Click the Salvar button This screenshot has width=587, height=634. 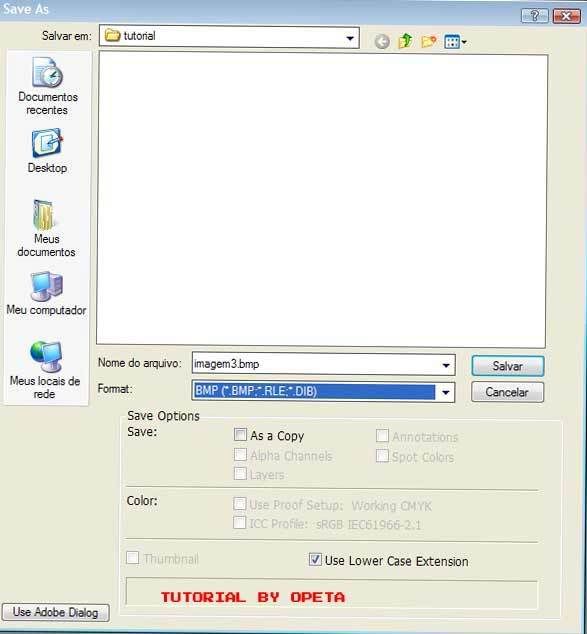pos(508,366)
